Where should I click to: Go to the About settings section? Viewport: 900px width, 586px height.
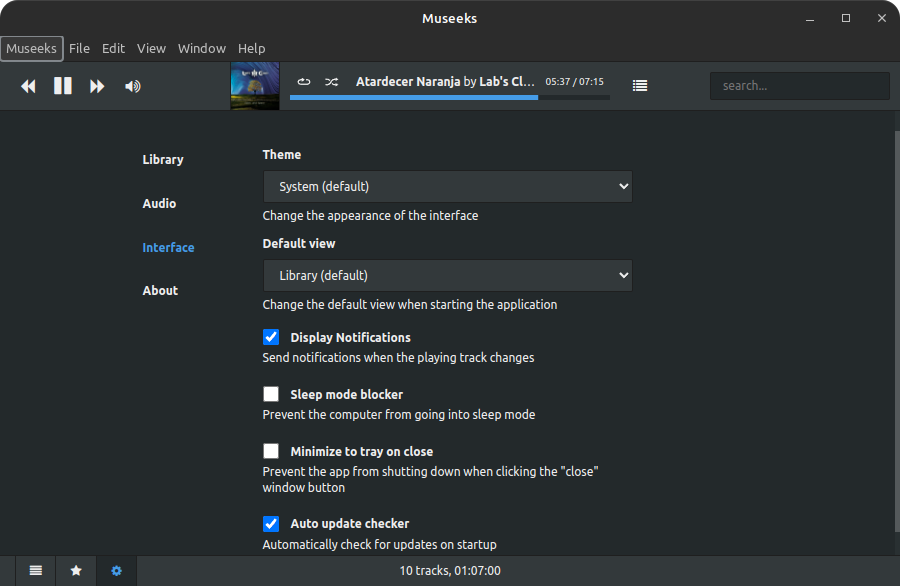click(x=160, y=290)
